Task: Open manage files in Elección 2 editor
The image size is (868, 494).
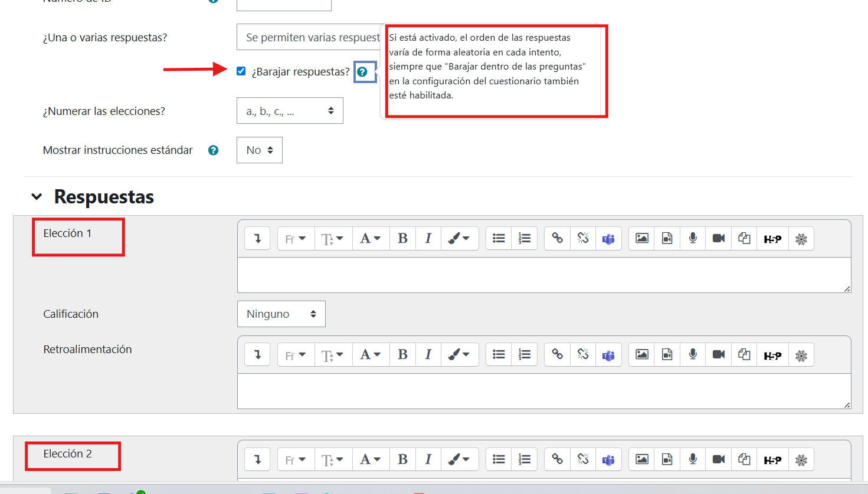Action: [744, 459]
